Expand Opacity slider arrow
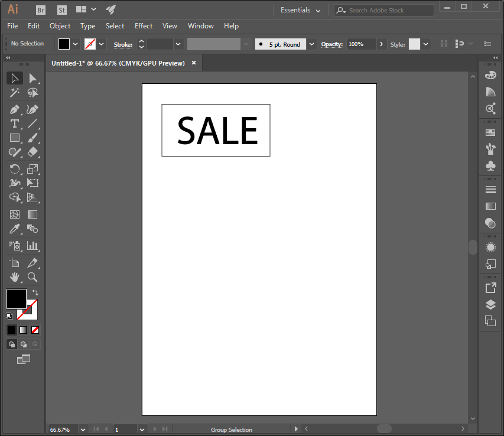Screen dimensions: 504x436 [381, 44]
